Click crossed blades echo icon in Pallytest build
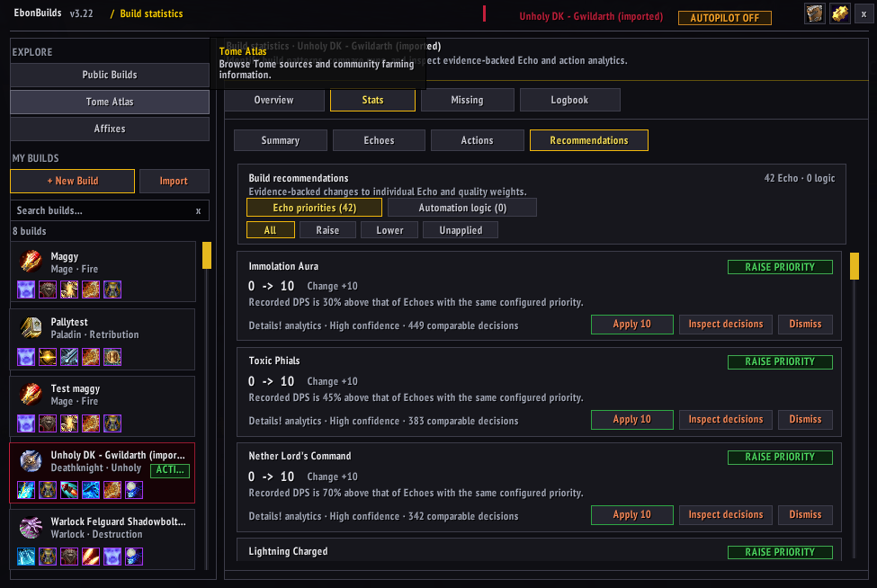 pos(69,357)
